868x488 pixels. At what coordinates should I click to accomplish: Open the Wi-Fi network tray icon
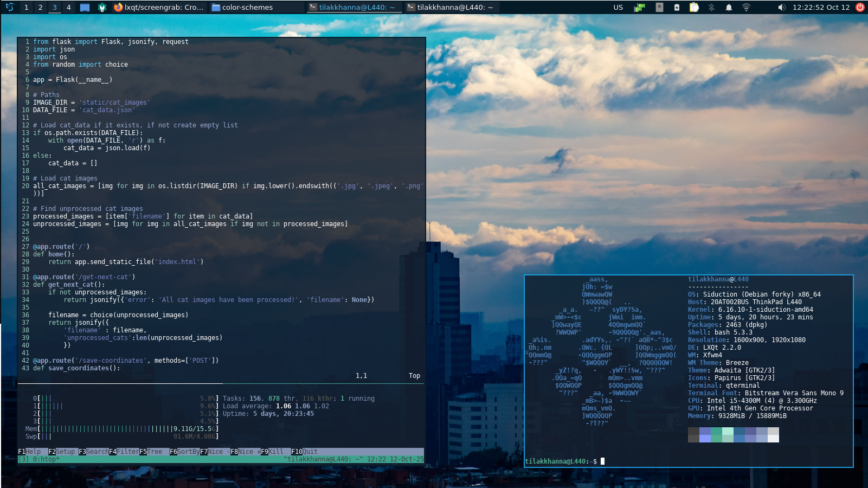746,7
